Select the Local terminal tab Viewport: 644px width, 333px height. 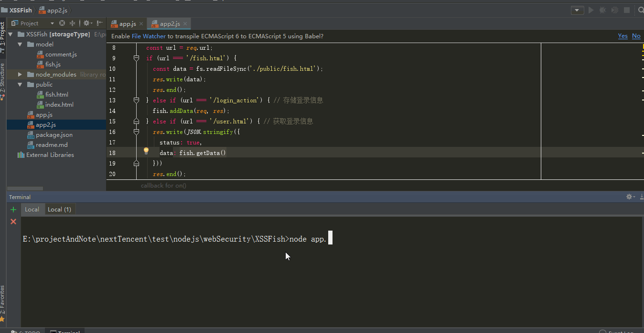32,210
